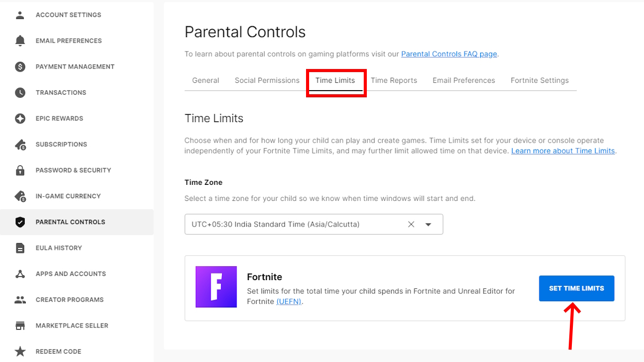Select the Epic Rewards icon
The width and height of the screenshot is (644, 362).
pyautogui.click(x=20, y=118)
